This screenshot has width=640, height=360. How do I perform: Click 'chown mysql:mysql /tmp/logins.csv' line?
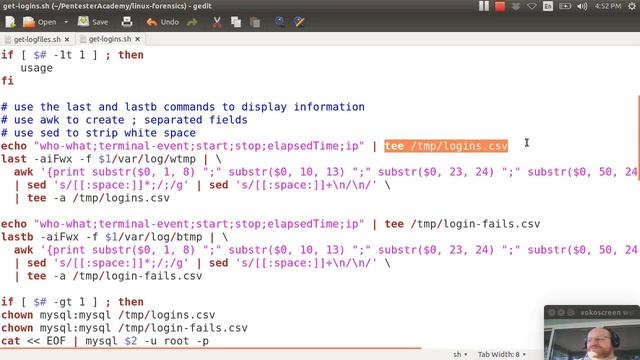pos(108,315)
